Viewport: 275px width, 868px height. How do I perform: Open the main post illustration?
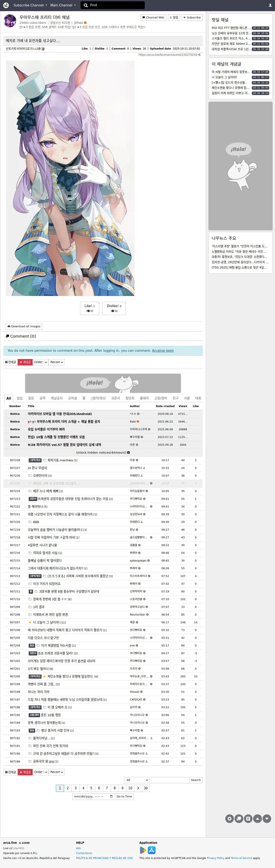(70, 178)
